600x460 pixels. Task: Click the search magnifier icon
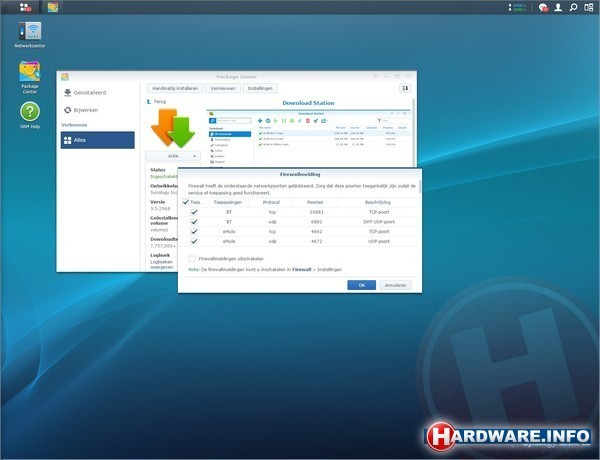click(x=573, y=7)
